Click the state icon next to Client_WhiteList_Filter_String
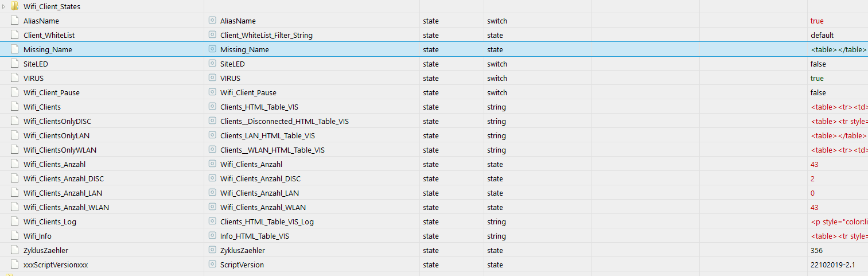The image size is (868, 276). coord(212,35)
